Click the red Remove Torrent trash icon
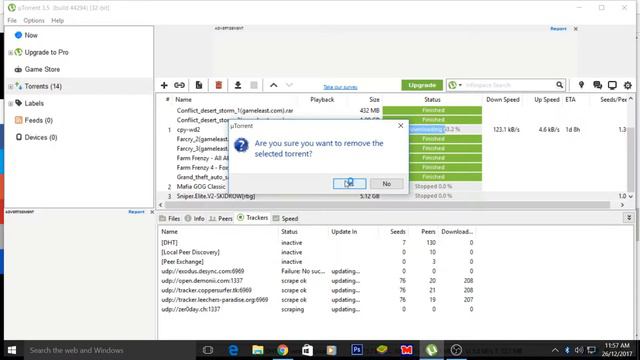This screenshot has width=640, height=360. [219, 85]
